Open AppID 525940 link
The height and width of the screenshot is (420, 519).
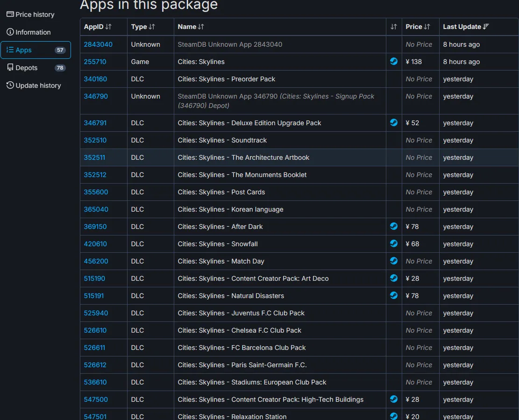tap(96, 313)
